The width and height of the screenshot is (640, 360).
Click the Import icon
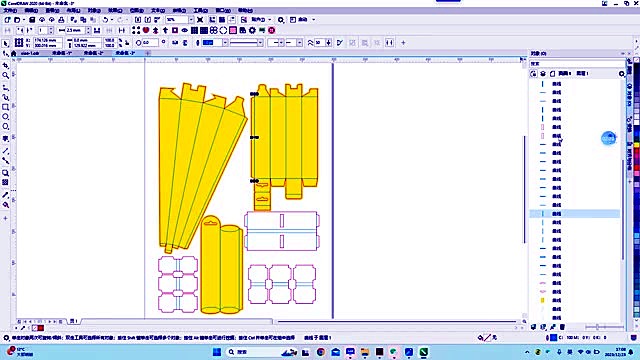click(138, 20)
